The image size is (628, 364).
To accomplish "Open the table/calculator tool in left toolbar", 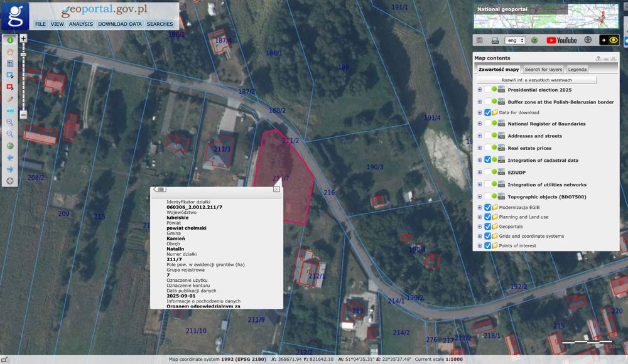I will 10,63.
